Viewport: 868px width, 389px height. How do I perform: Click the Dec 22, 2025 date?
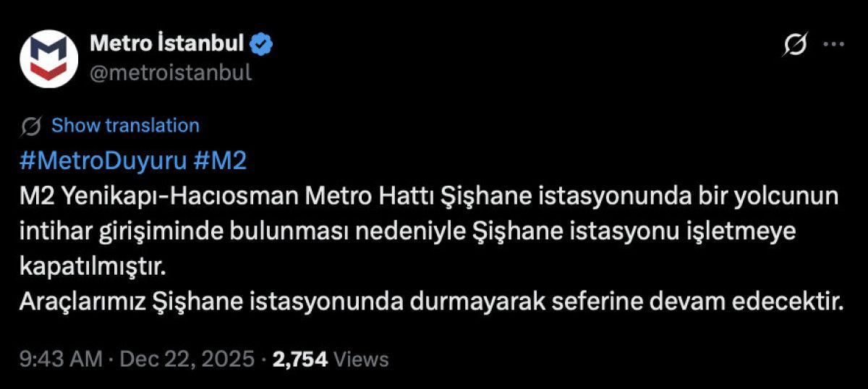(187, 359)
